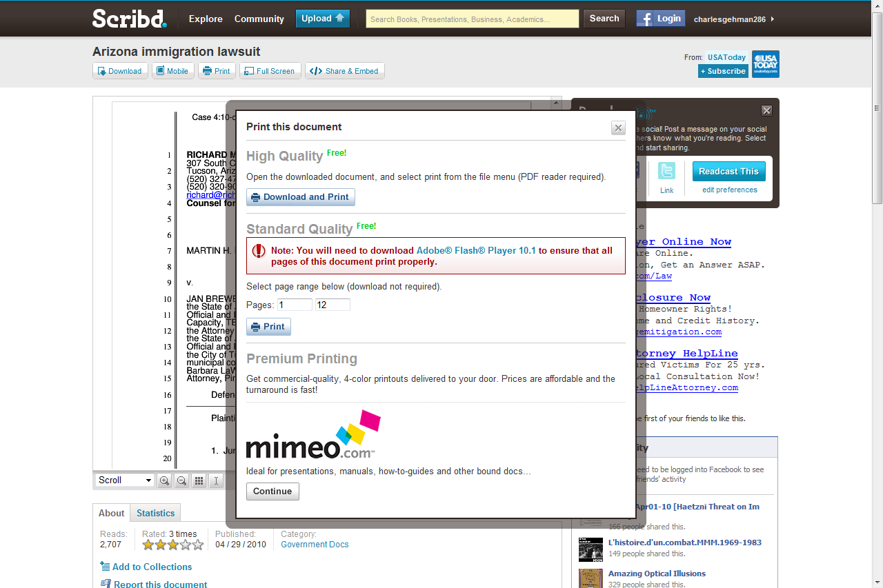Viewport: 883px width, 588px height.
Task: Open the HelpLineAttorney.com ad link
Action: 686,387
